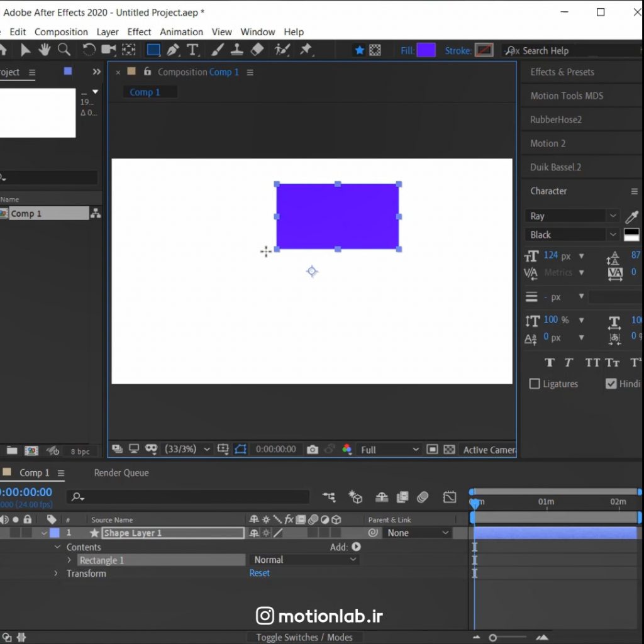Select the Hand tool
Viewport: 644px width, 644px height.
[x=45, y=50]
